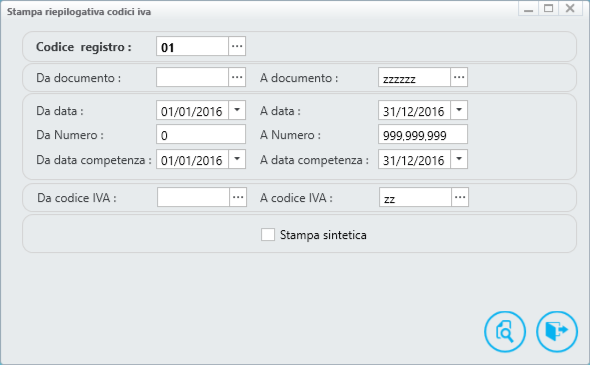Expand the Da data date picker
Image resolution: width=590 pixels, height=365 pixels.
coord(237,110)
